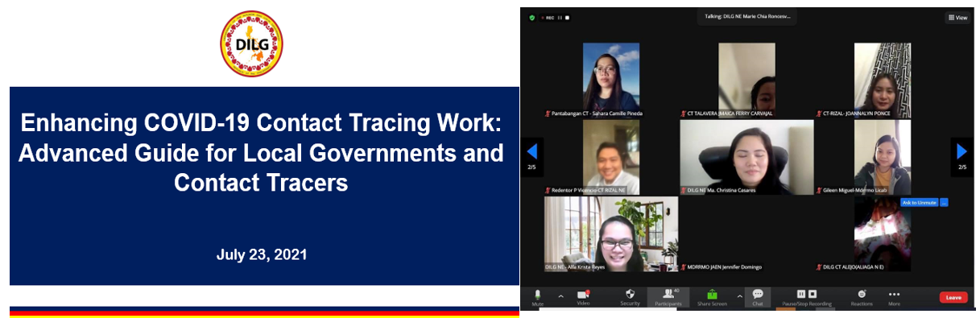Go to next gallery page arrow
Screen dimensions: 980x318
(961, 151)
